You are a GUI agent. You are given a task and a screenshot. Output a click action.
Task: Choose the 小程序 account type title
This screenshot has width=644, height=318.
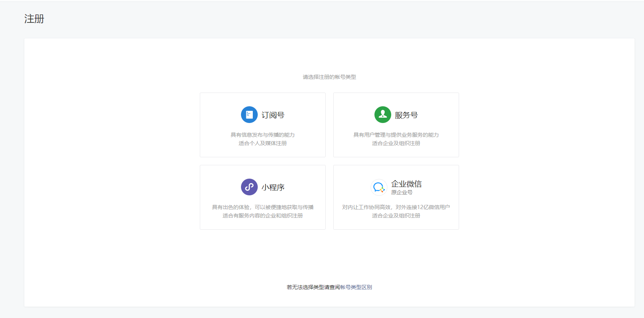273,187
